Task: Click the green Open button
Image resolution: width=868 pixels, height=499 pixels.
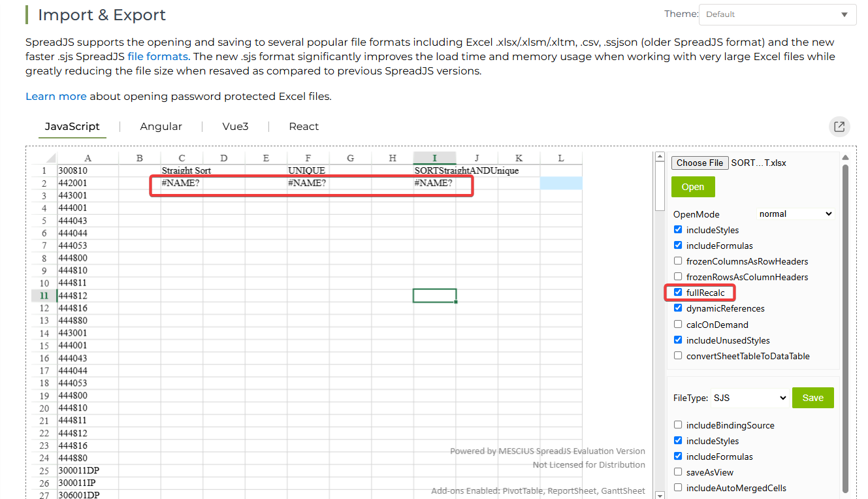Action: [693, 187]
